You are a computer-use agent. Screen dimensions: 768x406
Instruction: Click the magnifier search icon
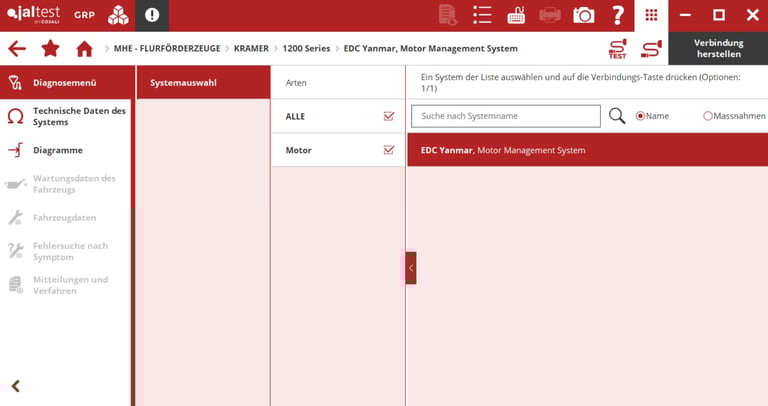[x=617, y=116]
